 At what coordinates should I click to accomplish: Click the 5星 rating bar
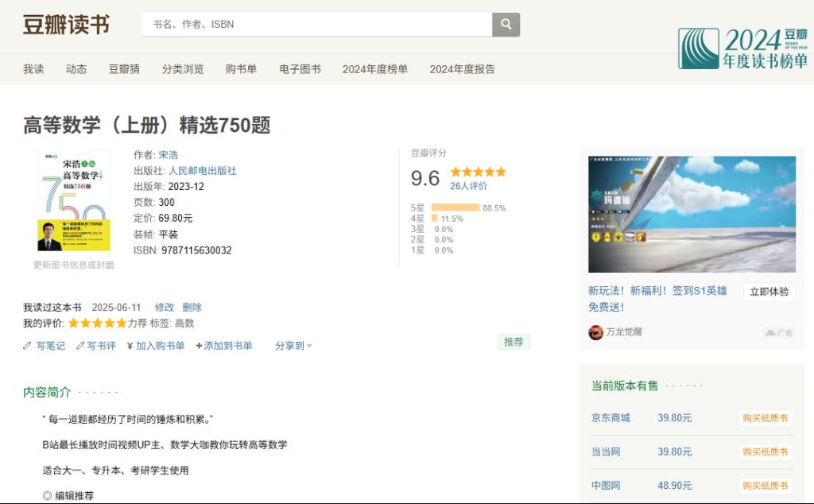pos(455,207)
